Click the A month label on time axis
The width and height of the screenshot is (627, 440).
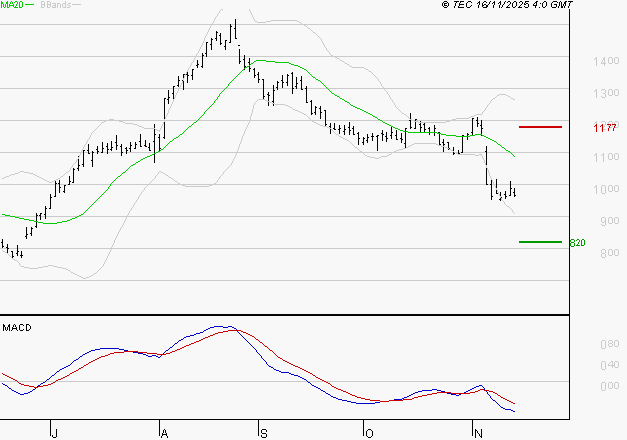pos(164,433)
